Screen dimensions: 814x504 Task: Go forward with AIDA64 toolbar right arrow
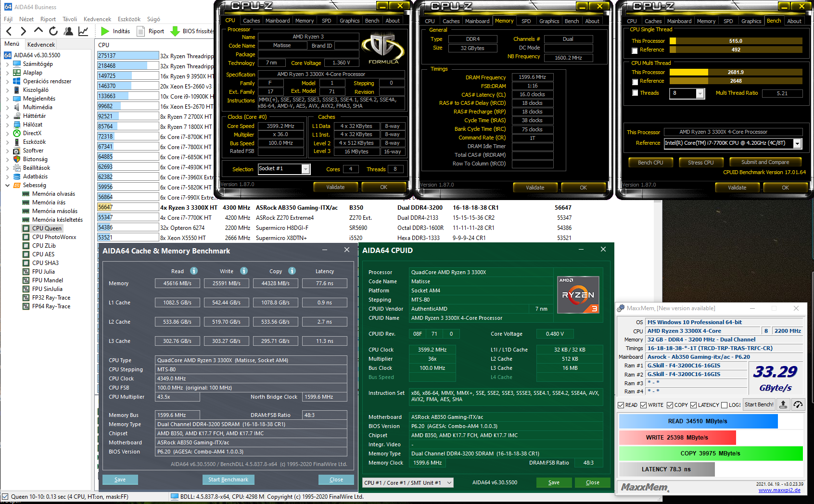pyautogui.click(x=23, y=31)
